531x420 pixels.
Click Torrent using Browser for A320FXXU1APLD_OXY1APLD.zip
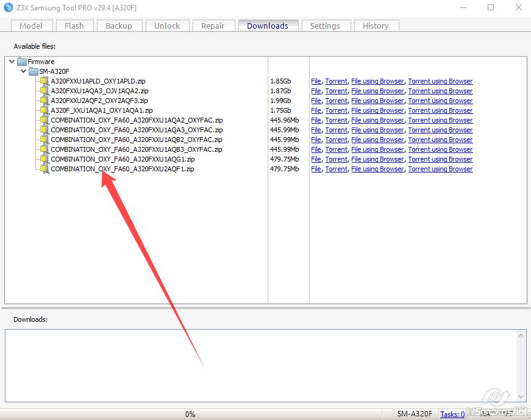[440, 81]
